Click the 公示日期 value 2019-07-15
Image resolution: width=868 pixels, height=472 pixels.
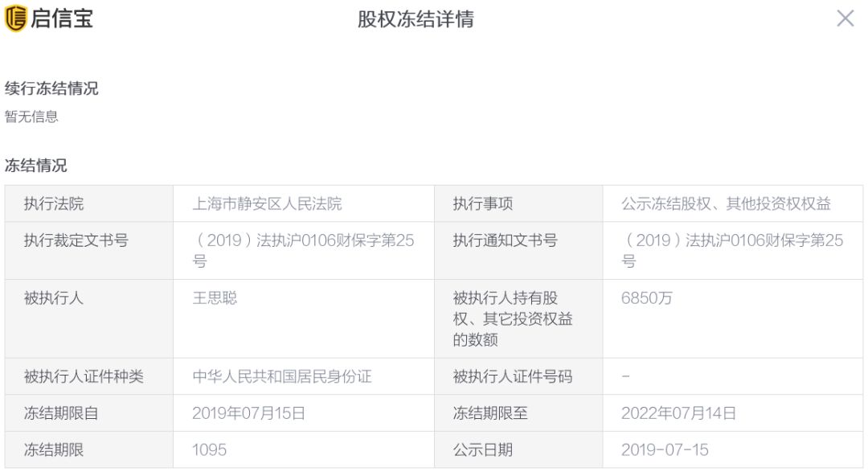[x=665, y=449]
